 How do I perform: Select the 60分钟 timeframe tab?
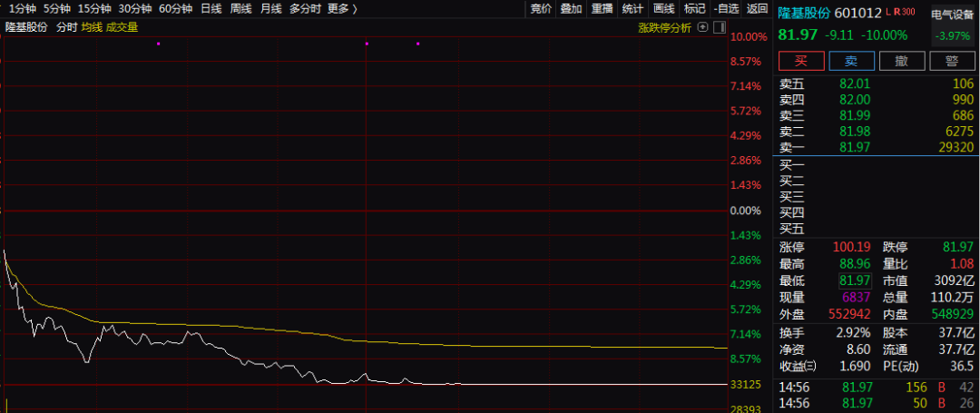tap(175, 9)
